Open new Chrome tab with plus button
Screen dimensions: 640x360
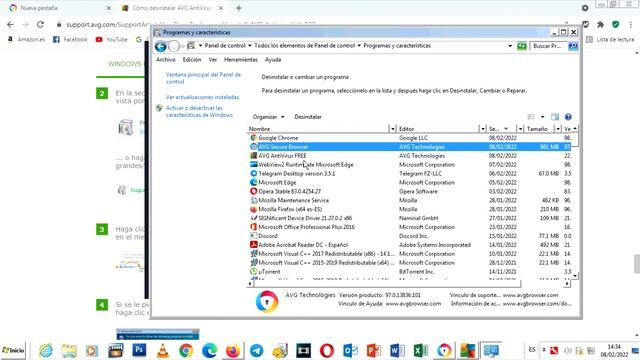click(x=239, y=8)
